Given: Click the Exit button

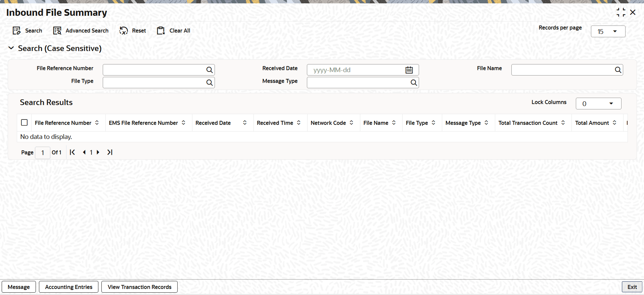Looking at the screenshot, I should click(x=632, y=287).
